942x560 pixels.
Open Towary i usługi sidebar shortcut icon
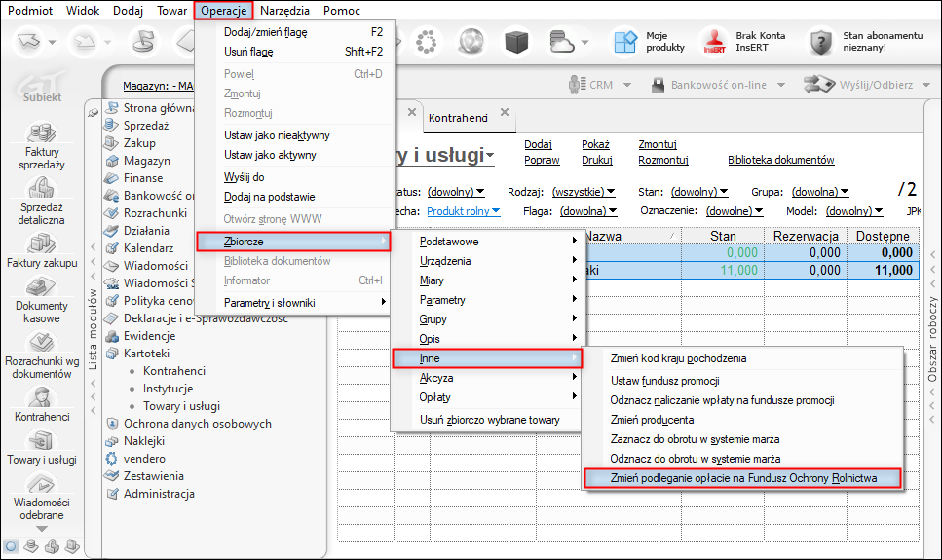(42, 441)
